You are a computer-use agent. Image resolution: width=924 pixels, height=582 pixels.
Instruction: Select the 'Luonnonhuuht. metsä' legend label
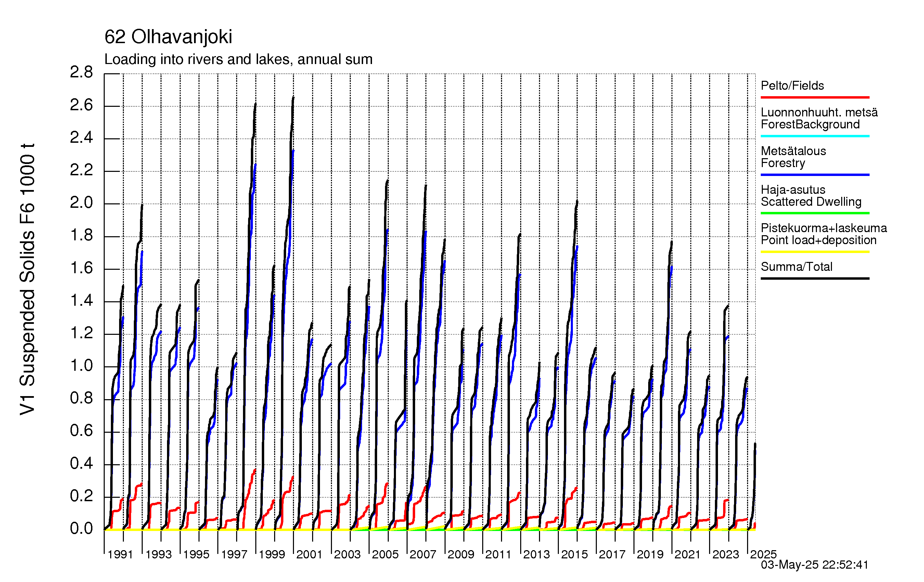pyautogui.click(x=819, y=113)
